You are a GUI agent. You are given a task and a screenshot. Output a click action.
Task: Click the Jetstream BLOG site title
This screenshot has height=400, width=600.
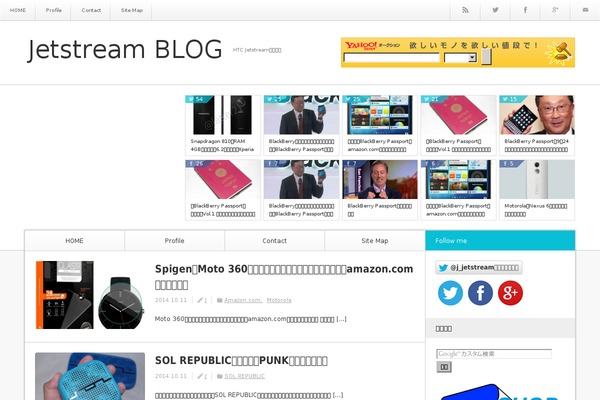tap(124, 50)
